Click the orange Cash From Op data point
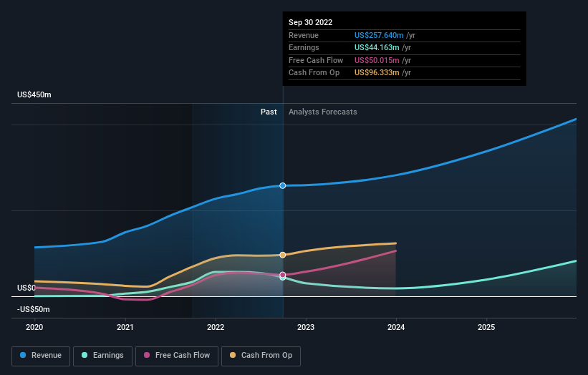The width and height of the screenshot is (588, 375). 283,255
